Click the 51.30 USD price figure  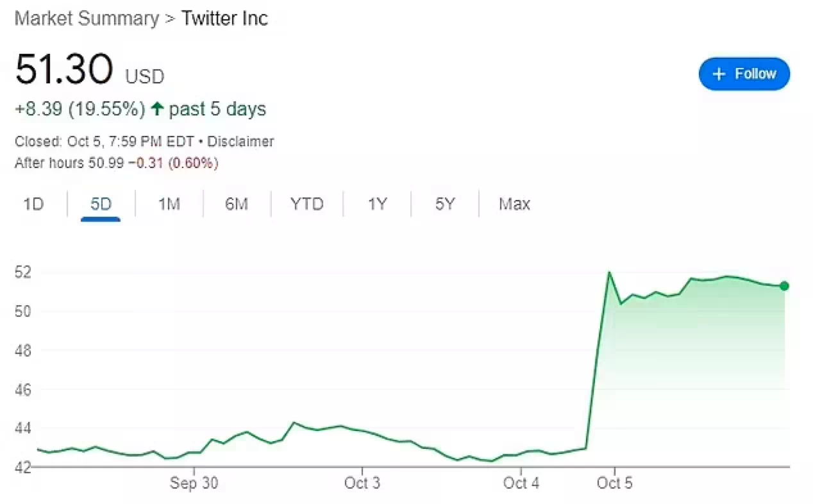coord(64,69)
